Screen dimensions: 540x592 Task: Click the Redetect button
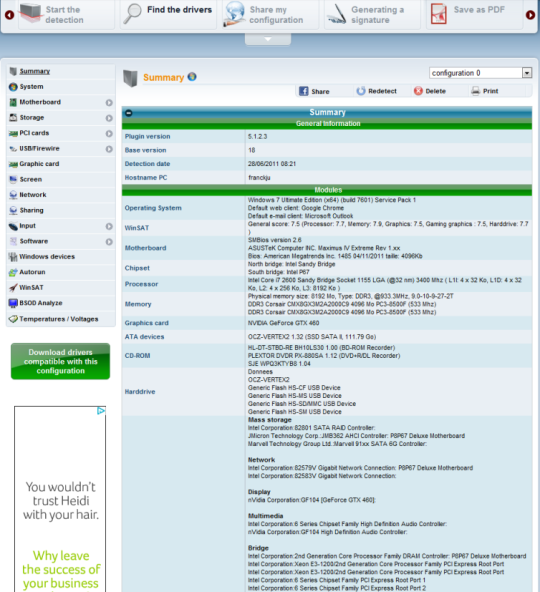coord(377,91)
